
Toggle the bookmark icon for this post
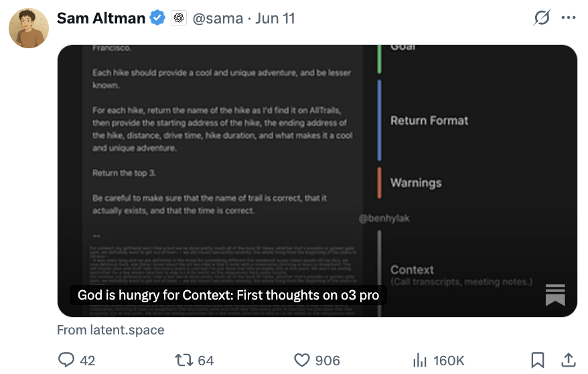[537, 360]
